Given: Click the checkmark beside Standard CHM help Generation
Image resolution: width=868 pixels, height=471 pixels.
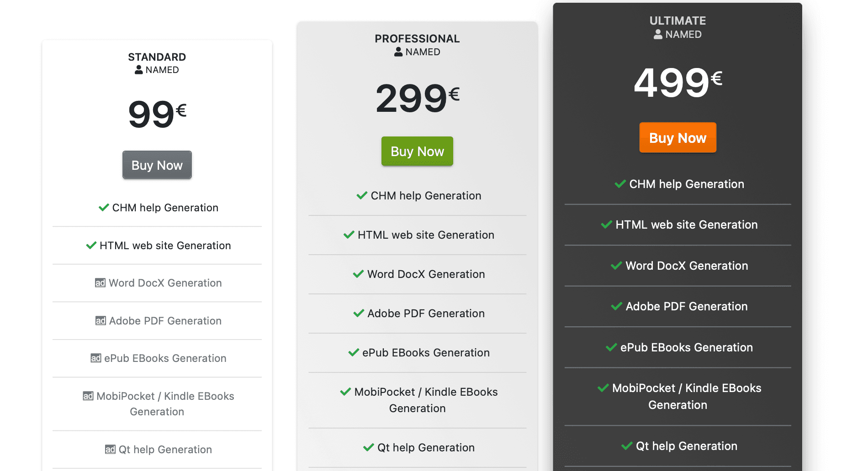Looking at the screenshot, I should point(104,208).
